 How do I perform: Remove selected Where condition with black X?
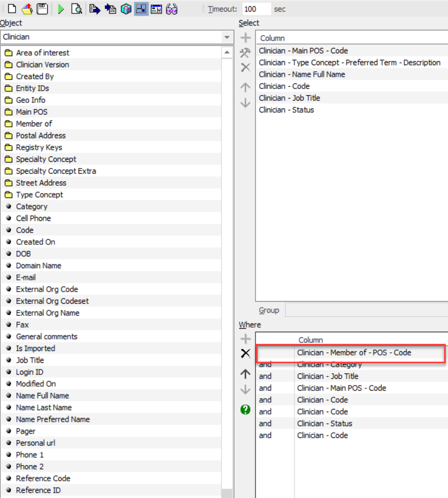(245, 353)
